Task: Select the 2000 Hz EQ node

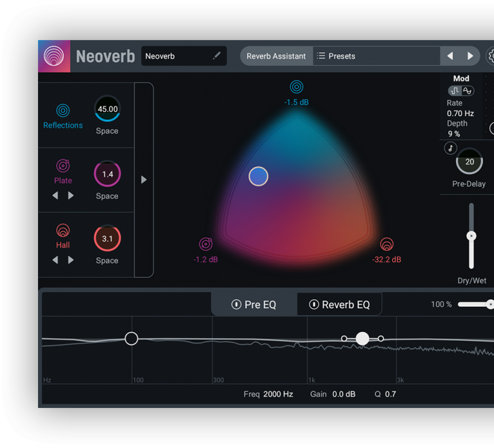Action: (362, 339)
